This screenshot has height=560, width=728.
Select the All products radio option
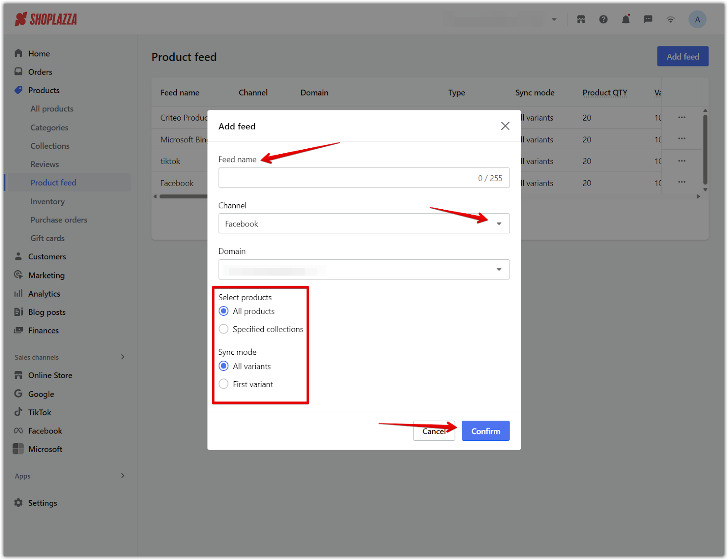click(223, 311)
